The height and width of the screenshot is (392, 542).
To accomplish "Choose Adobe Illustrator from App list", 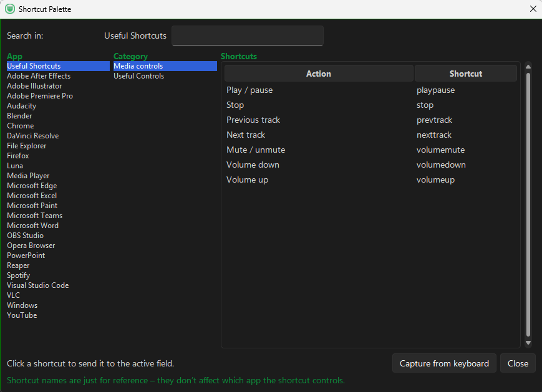I will pyautogui.click(x=34, y=86).
